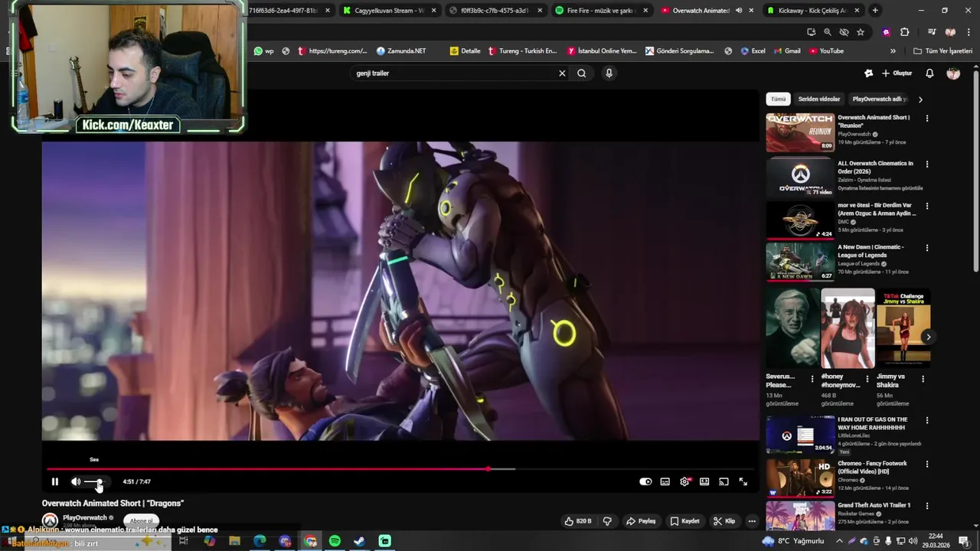Open A New Dawn cinematic thumbnail

pos(800,262)
